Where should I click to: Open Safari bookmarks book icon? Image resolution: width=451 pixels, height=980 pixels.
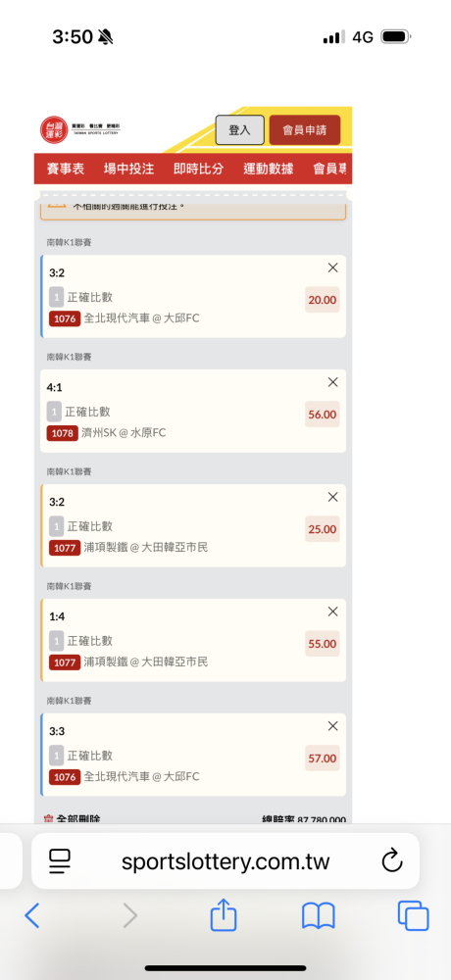(x=319, y=917)
